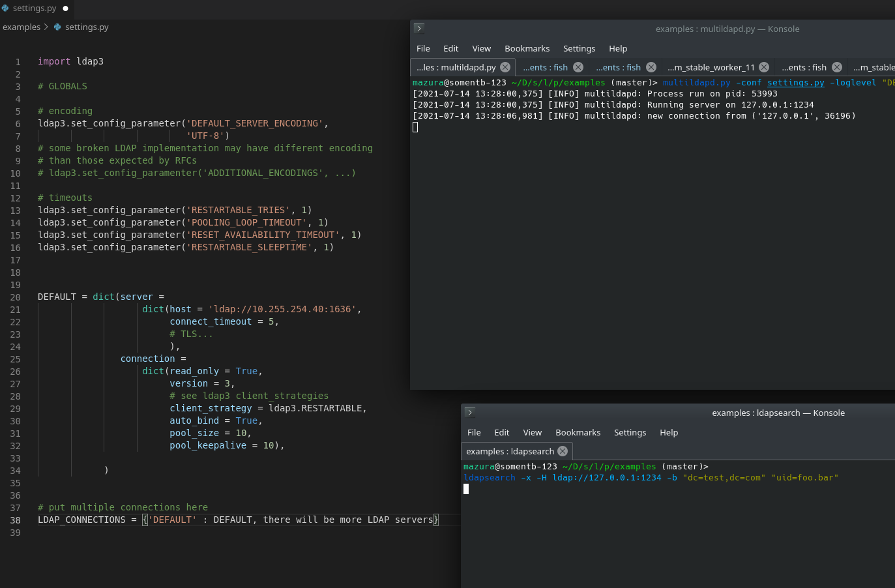This screenshot has width=895, height=588.
Task: Open Edit menu in ldapsearch Konsole window
Action: click(x=501, y=432)
